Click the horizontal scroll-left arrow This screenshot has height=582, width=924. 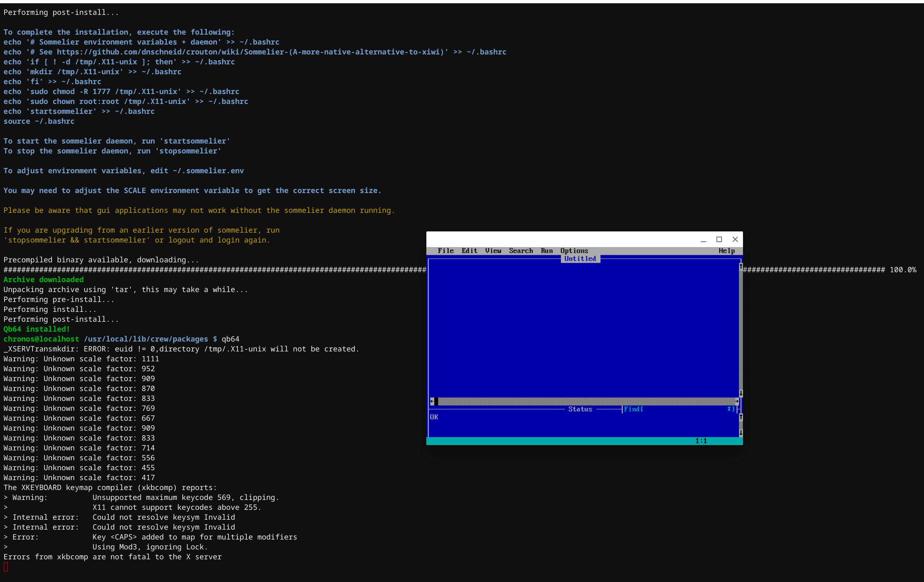[x=432, y=401]
